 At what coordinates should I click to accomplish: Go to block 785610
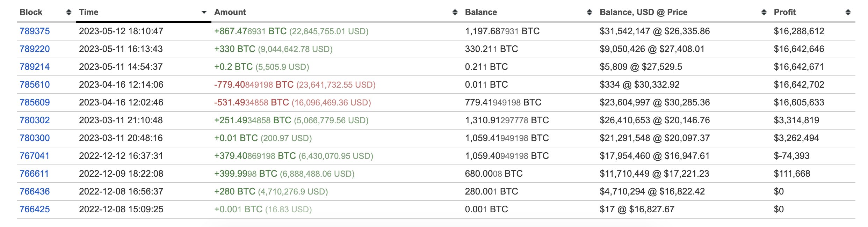pos(35,85)
